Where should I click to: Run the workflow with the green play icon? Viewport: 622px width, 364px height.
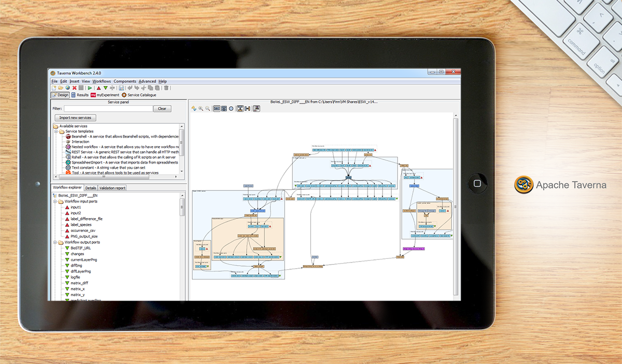tap(90, 88)
